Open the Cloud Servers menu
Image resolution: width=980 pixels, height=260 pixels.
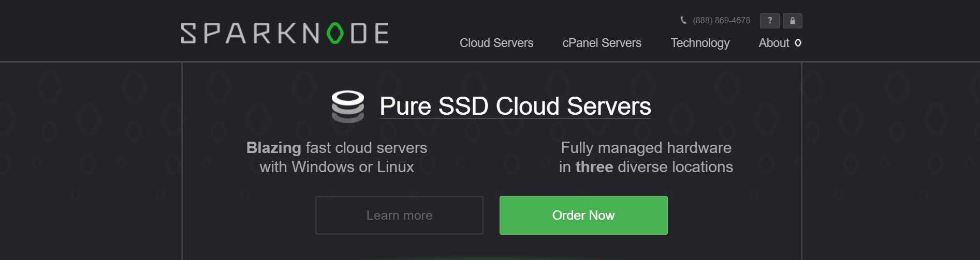(x=496, y=43)
